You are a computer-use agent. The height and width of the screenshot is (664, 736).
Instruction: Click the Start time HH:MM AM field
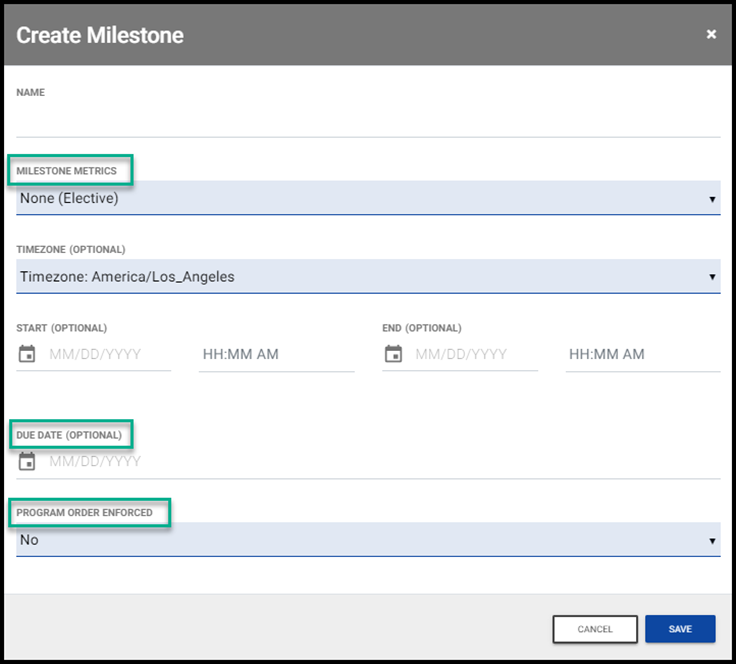pyautogui.click(x=276, y=354)
